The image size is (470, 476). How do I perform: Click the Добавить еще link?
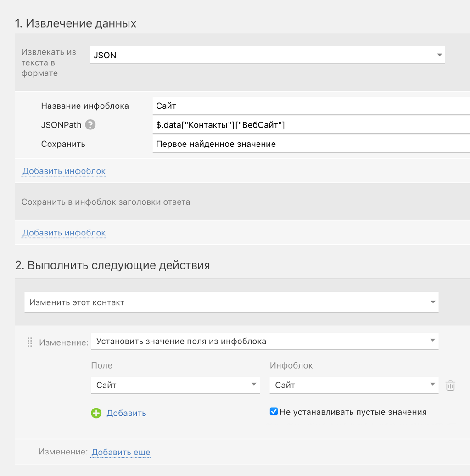(121, 452)
